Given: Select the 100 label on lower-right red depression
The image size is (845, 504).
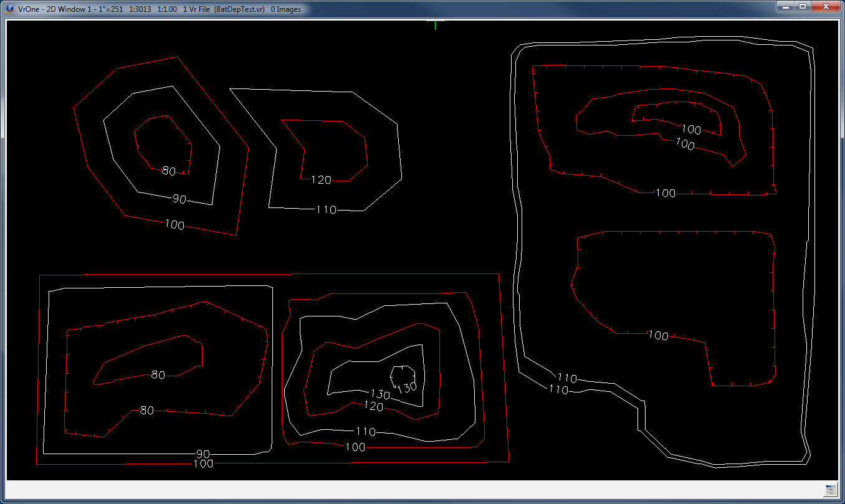Looking at the screenshot, I should [x=658, y=336].
